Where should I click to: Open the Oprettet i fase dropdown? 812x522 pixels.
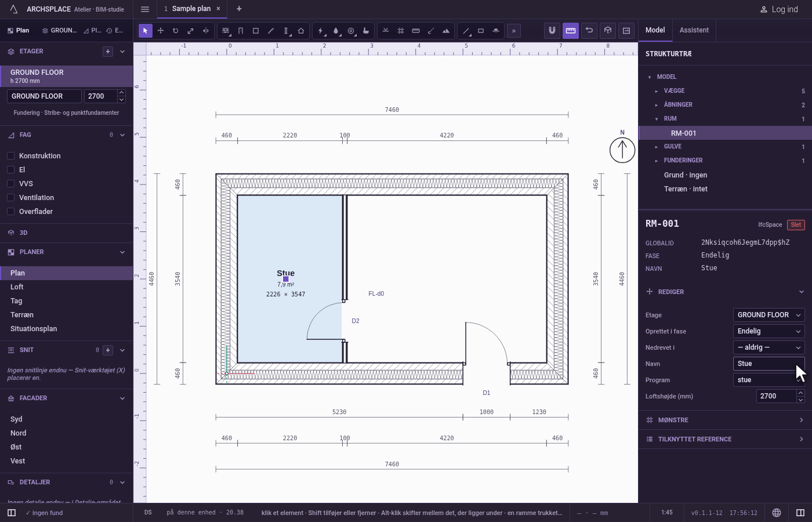pos(769,331)
